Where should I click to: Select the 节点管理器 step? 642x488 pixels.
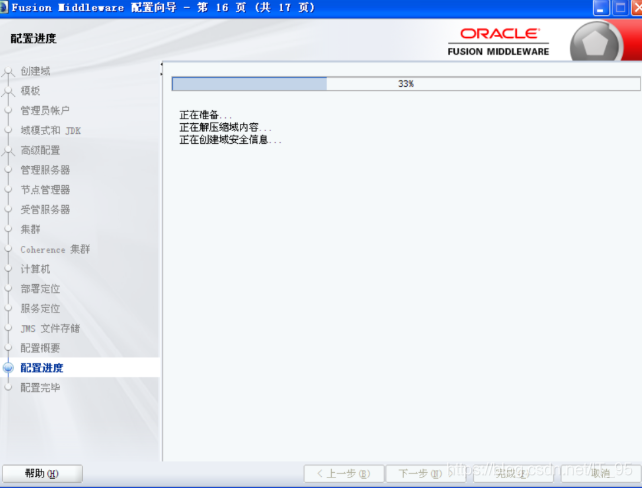(x=45, y=190)
